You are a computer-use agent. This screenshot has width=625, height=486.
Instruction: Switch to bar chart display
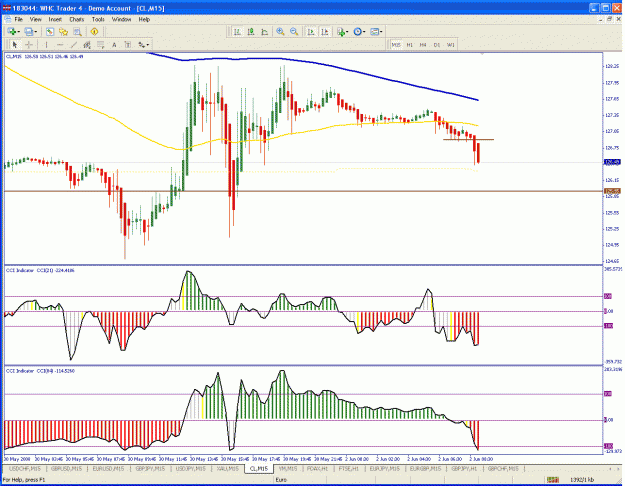(x=237, y=31)
